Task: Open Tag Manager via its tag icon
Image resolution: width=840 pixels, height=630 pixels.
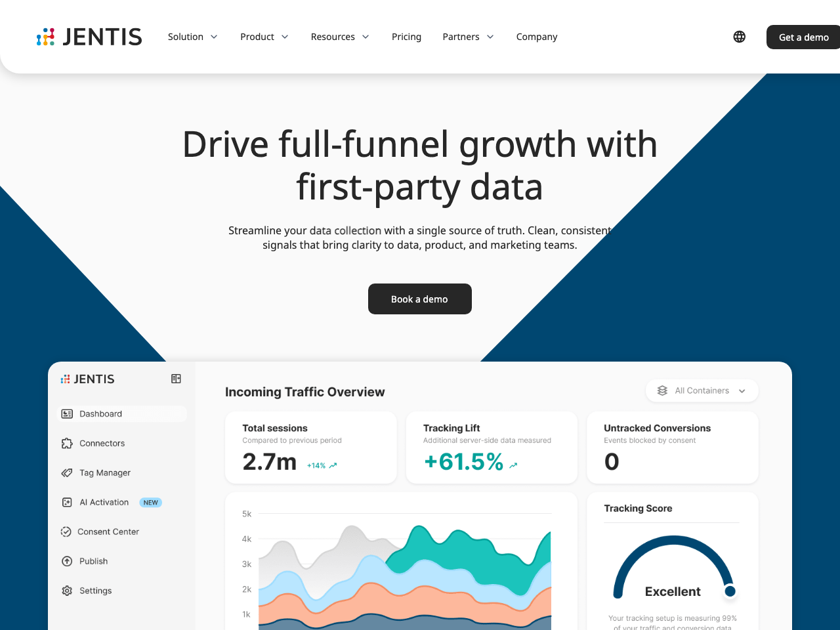Action: click(x=68, y=472)
